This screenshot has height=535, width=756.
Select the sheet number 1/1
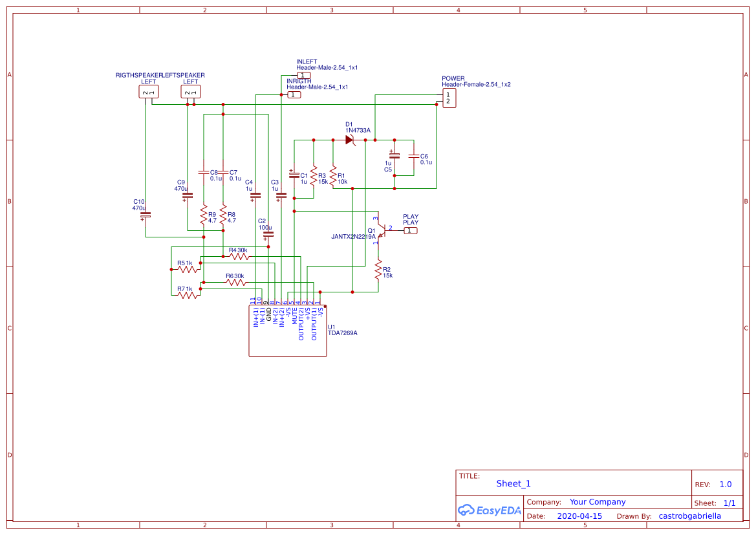coord(729,503)
